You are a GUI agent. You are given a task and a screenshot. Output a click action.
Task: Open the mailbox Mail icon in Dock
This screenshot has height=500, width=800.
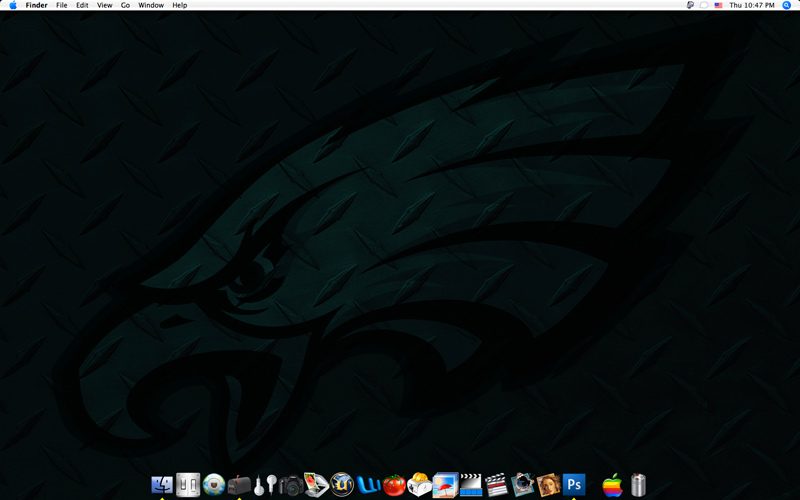tap(239, 485)
